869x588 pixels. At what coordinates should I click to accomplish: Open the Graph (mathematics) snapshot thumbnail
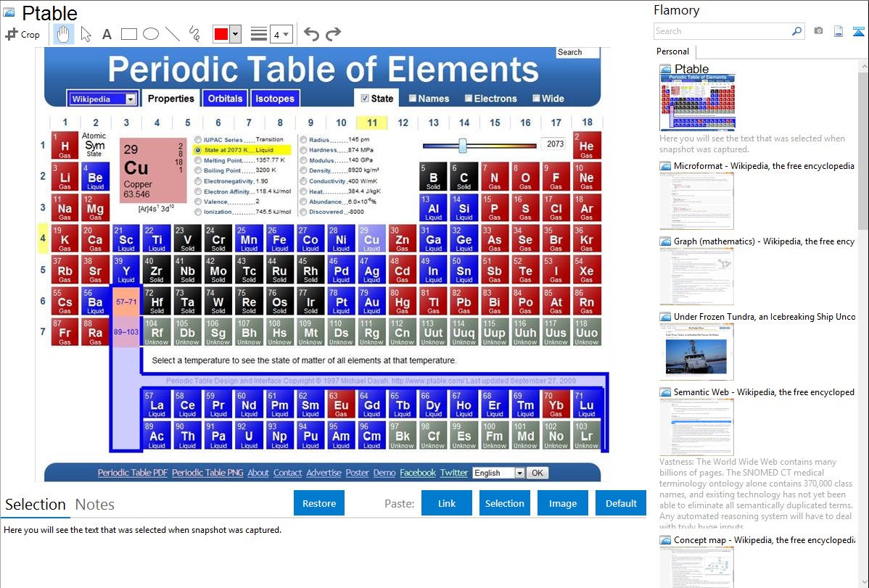click(696, 276)
